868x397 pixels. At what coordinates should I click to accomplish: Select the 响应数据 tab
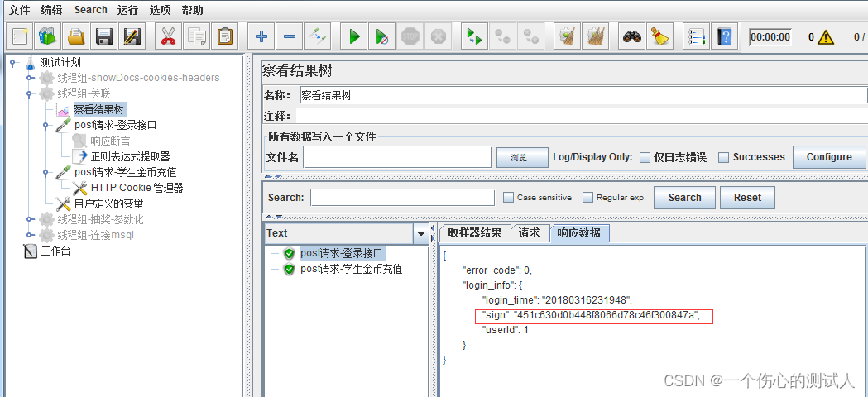pos(578,234)
